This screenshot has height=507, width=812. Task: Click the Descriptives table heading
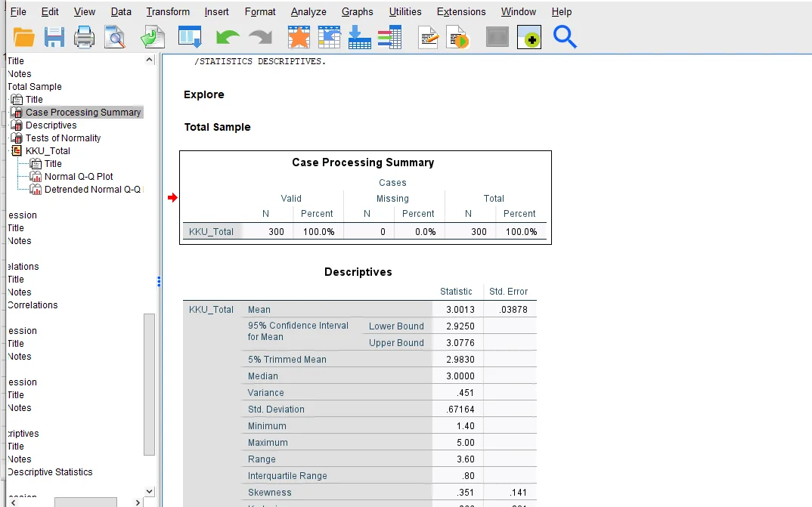click(358, 272)
